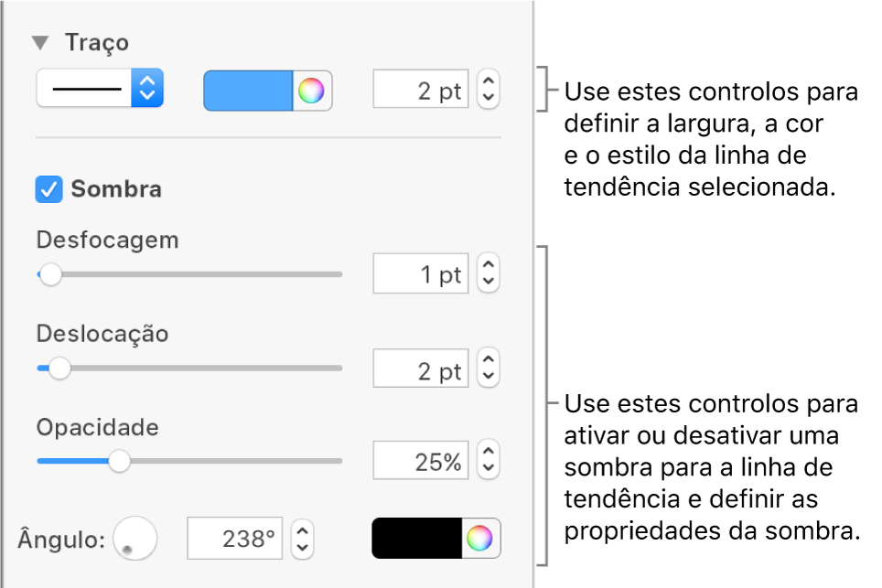Click the stroke width stepper arrows
This screenshot has height=588, width=882.
(489, 91)
